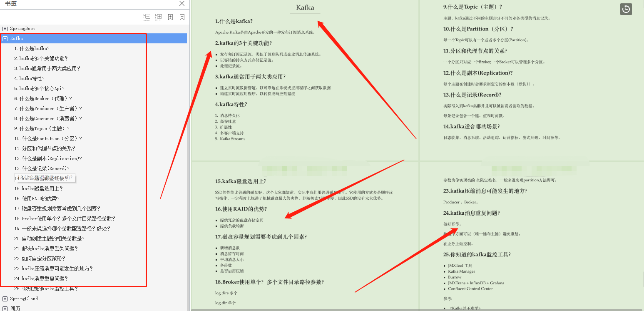Image resolution: width=644 pixels, height=311 pixels.
Task: Click the collapse all bookmarks icon
Action: pyautogui.click(x=147, y=17)
